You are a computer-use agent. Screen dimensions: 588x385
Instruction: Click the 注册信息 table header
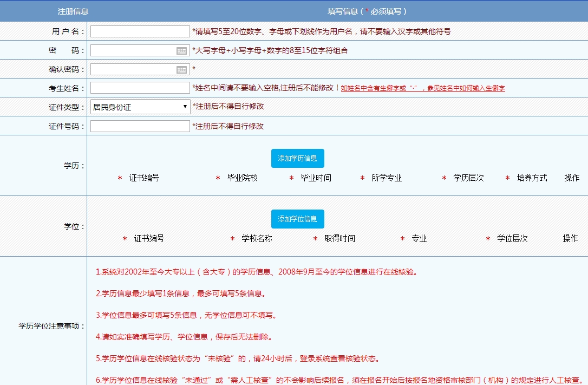[x=73, y=11]
